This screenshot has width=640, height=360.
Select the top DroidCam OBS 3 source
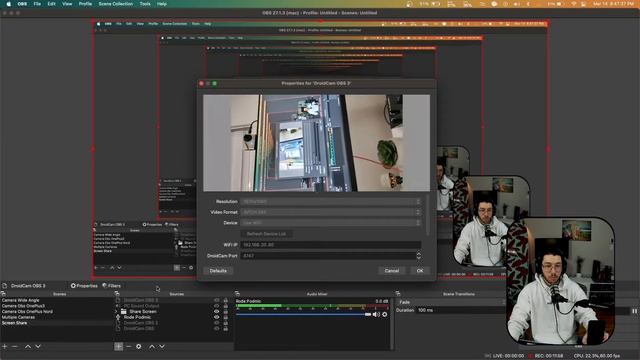pyautogui.click(x=140, y=300)
